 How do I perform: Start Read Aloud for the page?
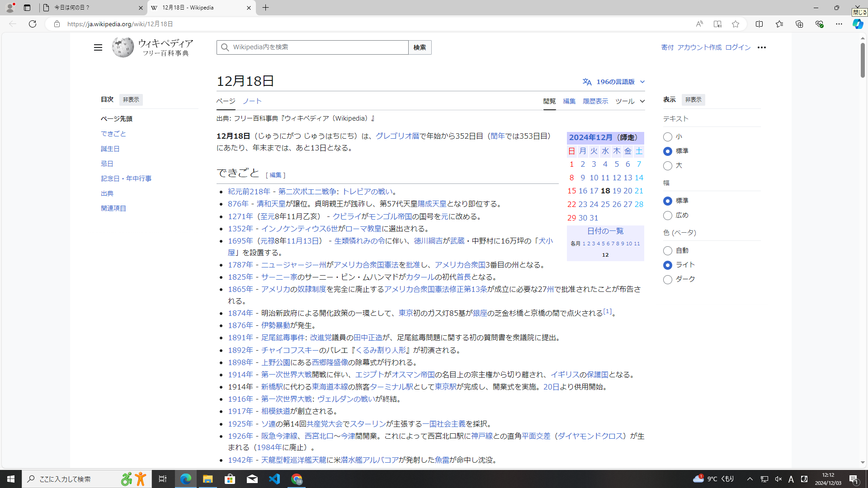click(699, 24)
